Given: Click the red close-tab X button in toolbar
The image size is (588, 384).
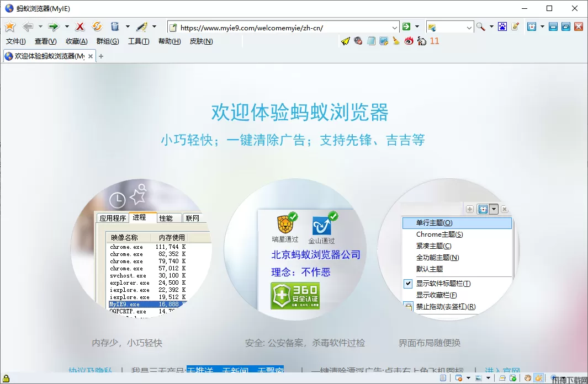Looking at the screenshot, I should 579,26.
